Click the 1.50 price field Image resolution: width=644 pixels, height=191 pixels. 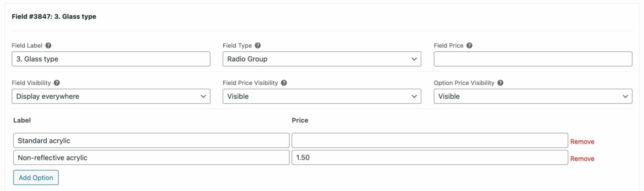430,157
